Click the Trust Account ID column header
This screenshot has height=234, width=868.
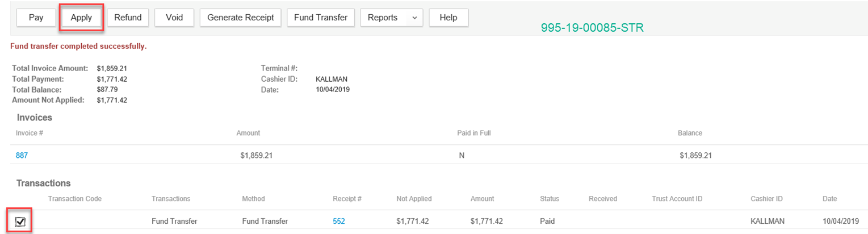coord(677,199)
